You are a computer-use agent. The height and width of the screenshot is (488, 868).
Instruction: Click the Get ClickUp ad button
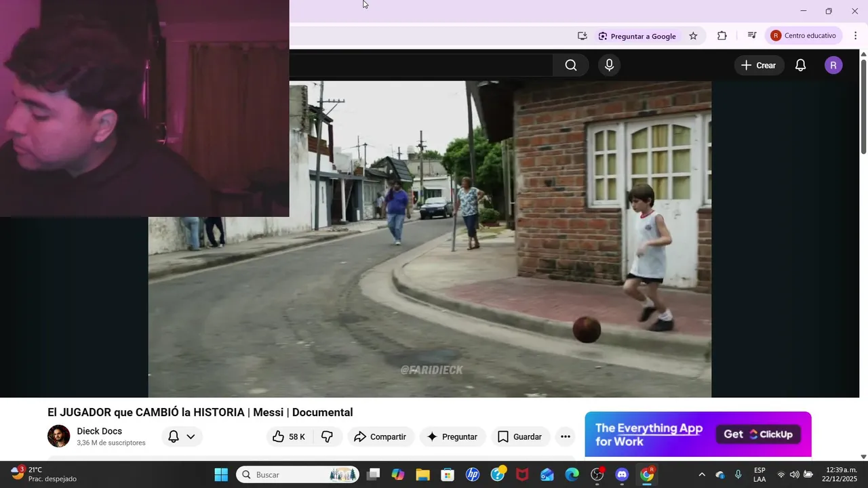pos(759,434)
